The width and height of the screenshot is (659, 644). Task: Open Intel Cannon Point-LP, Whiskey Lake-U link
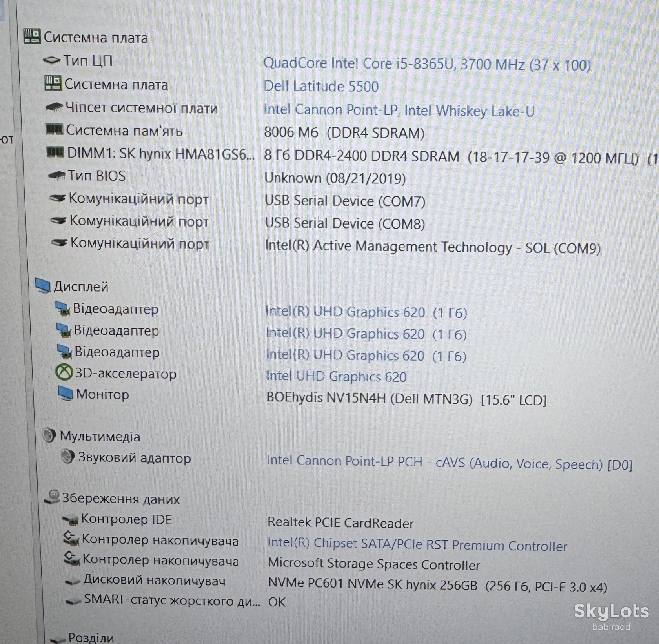coord(399,110)
